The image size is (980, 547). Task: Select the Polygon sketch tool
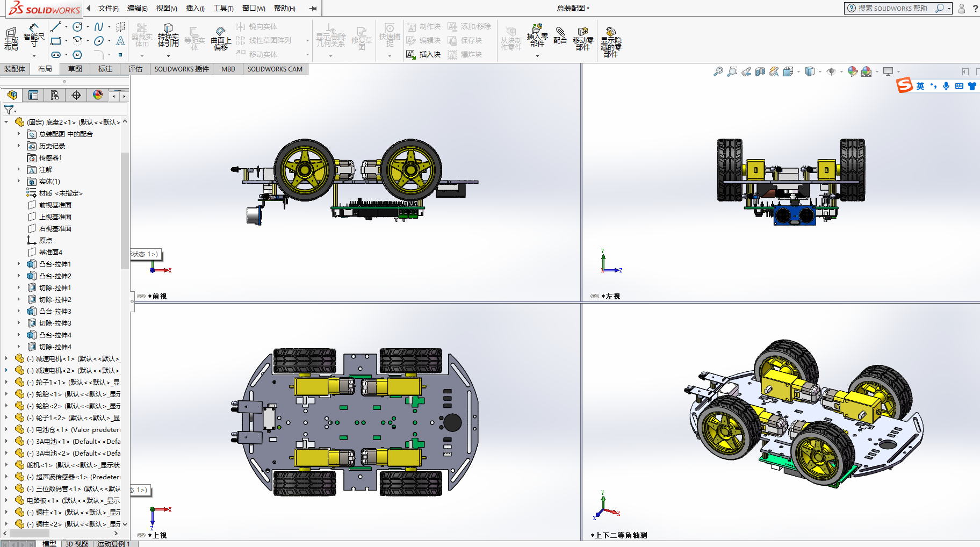77,55
